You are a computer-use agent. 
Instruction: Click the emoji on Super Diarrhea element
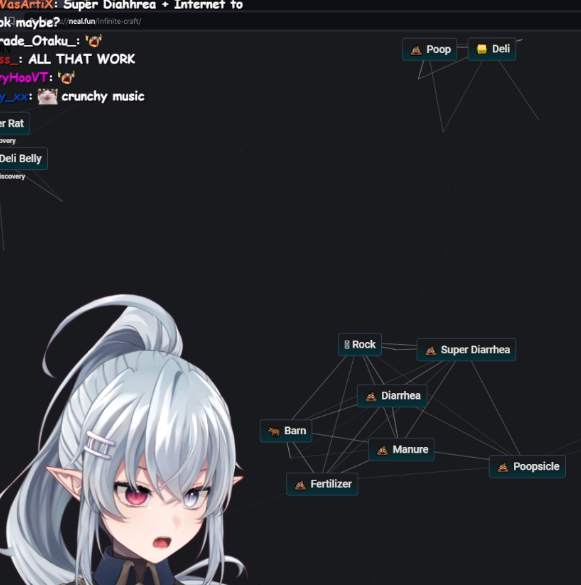[431, 350]
